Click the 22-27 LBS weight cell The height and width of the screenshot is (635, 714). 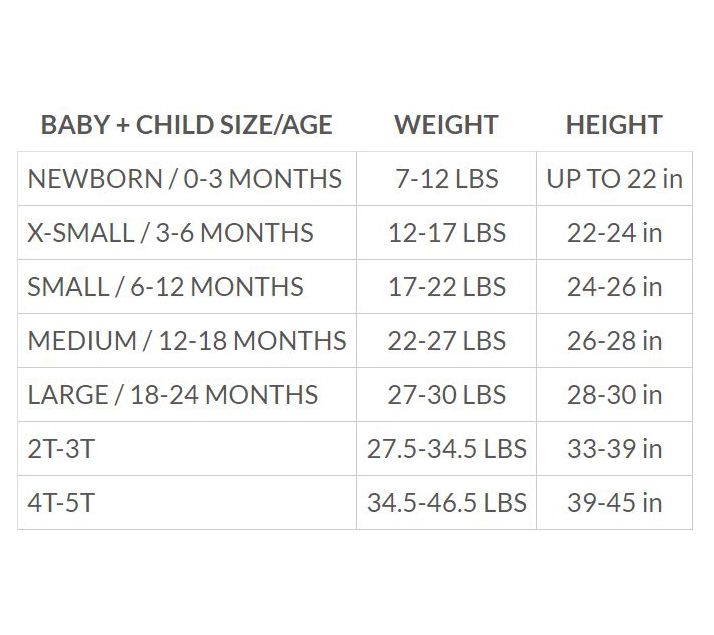tap(446, 340)
